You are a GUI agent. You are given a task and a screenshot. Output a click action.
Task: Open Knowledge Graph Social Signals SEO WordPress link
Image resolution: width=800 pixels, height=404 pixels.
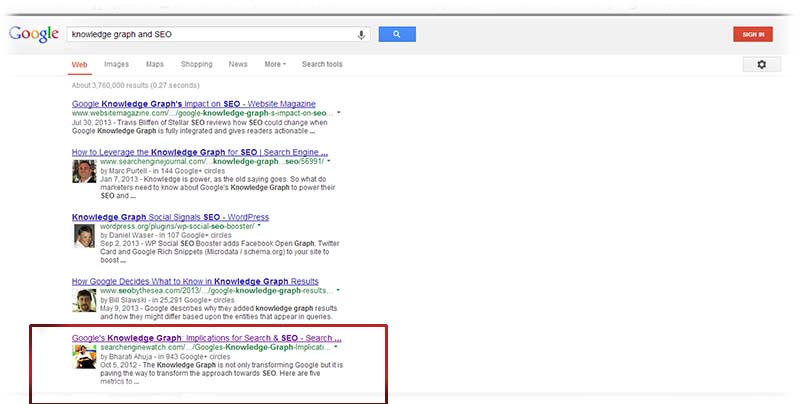[x=170, y=216]
